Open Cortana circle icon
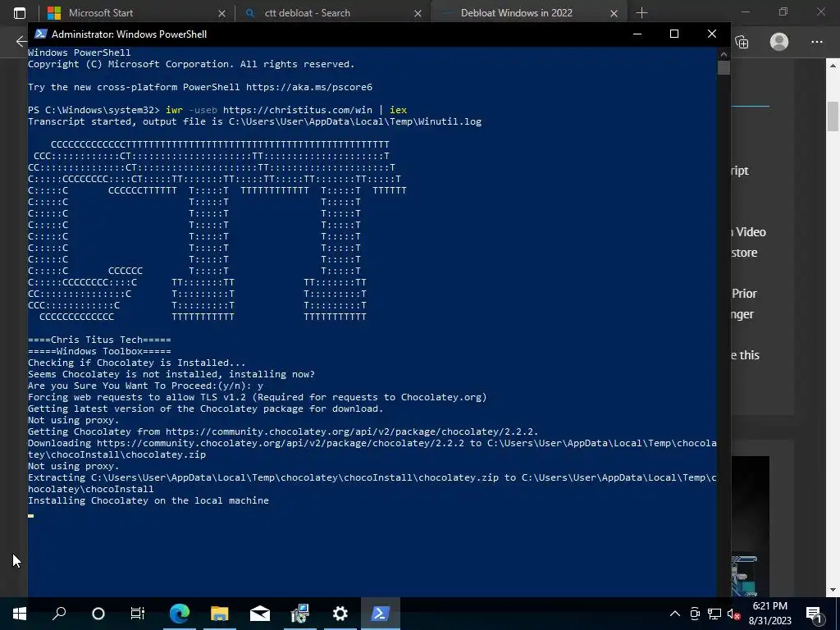Image resolution: width=840 pixels, height=630 pixels. click(98, 614)
